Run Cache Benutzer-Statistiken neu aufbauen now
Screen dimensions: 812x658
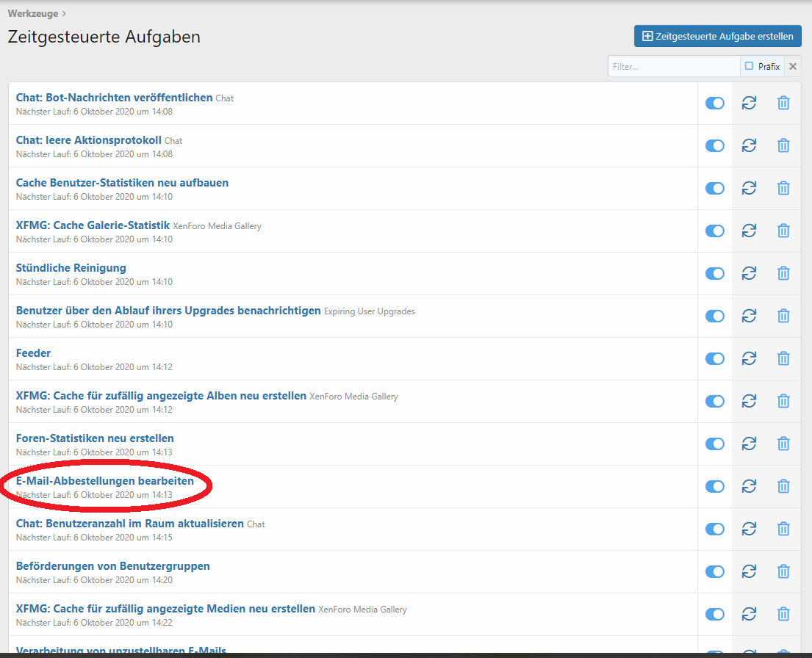tap(749, 188)
